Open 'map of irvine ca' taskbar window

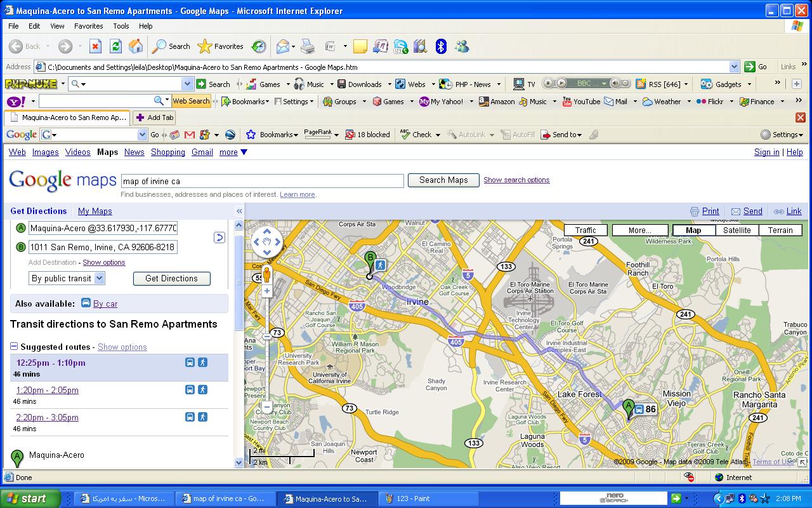point(225,498)
